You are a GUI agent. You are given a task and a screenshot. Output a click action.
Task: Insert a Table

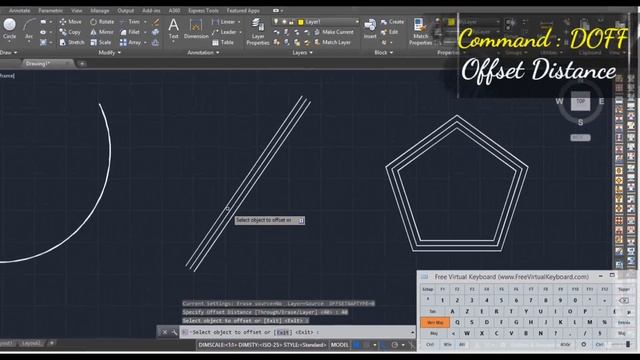(223, 42)
